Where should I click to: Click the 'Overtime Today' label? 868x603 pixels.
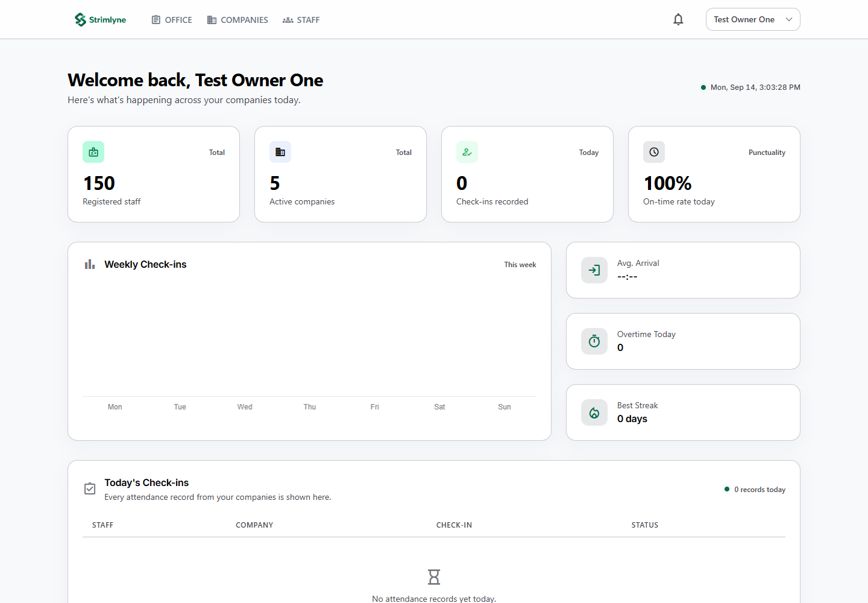point(646,334)
